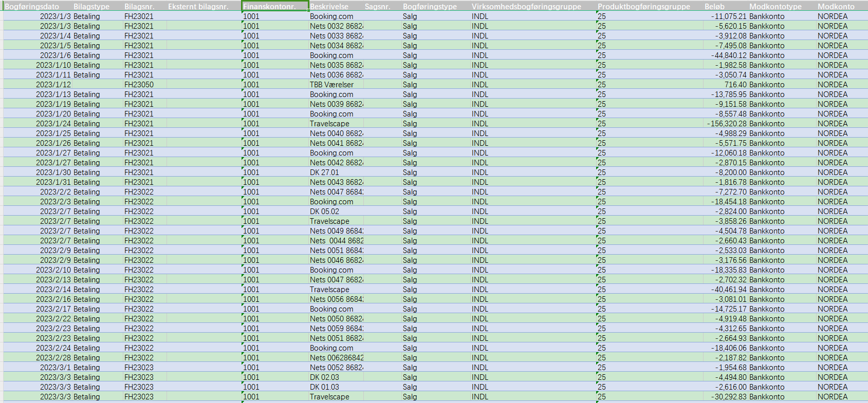Image resolution: width=868 pixels, height=403 pixels.
Task: Click the description cell Nets 0032 8682
Action: point(336,26)
